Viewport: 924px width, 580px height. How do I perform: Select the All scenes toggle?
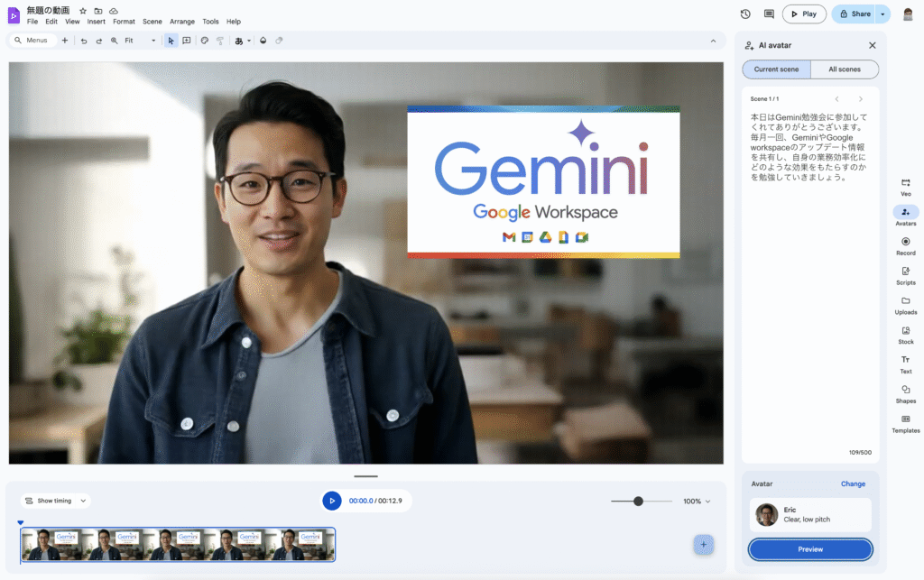point(845,69)
